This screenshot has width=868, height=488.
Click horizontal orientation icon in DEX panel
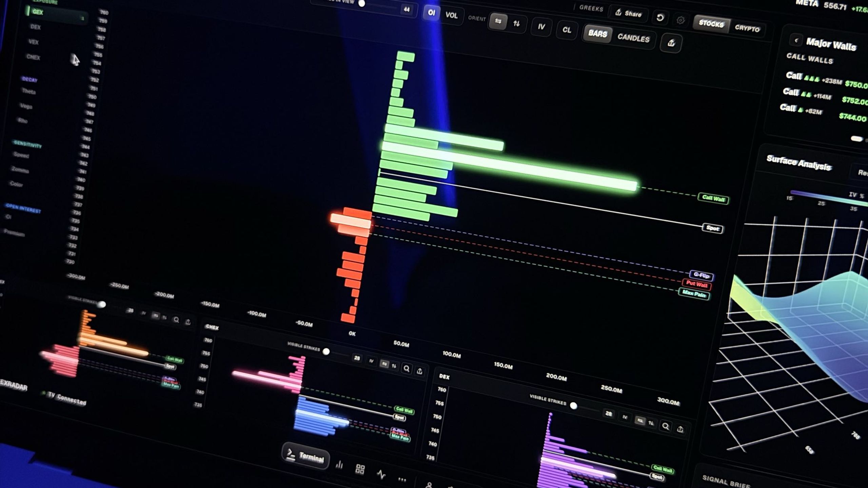[x=639, y=421]
